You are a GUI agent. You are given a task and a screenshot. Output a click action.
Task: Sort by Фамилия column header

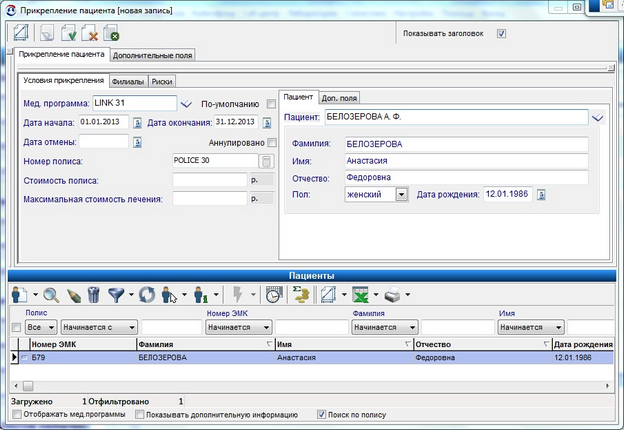206,344
